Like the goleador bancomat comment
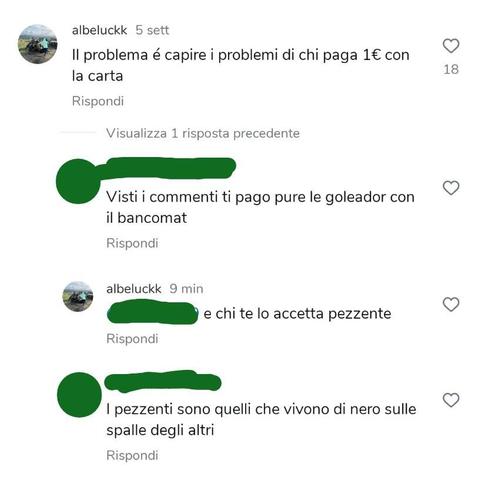 tap(451, 188)
